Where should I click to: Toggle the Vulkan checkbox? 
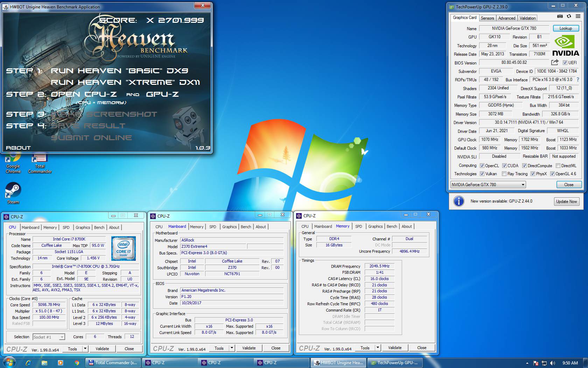pyautogui.click(x=482, y=174)
